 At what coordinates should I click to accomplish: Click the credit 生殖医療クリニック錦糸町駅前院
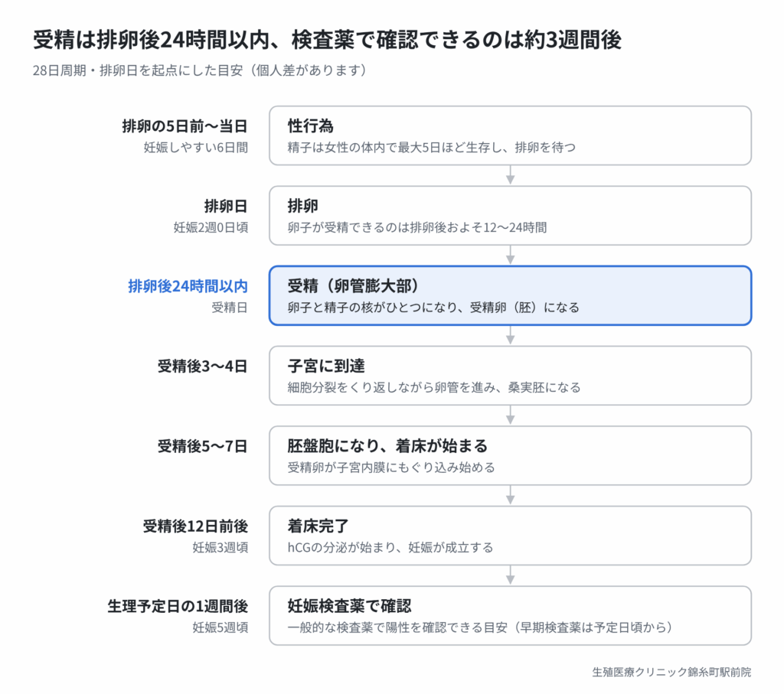pos(671,672)
